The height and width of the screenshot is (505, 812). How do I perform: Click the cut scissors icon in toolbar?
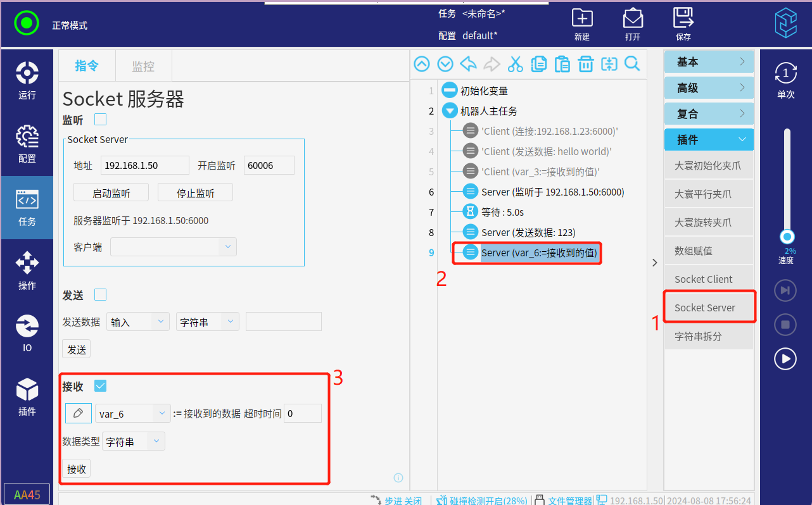[x=515, y=64]
